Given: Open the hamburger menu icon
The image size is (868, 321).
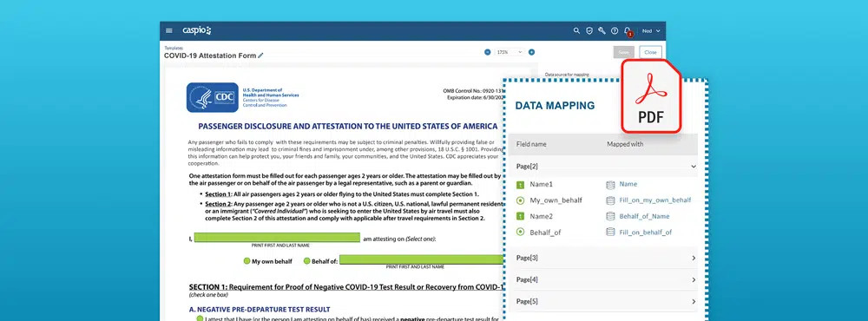Looking at the screenshot, I should pyautogui.click(x=169, y=31).
